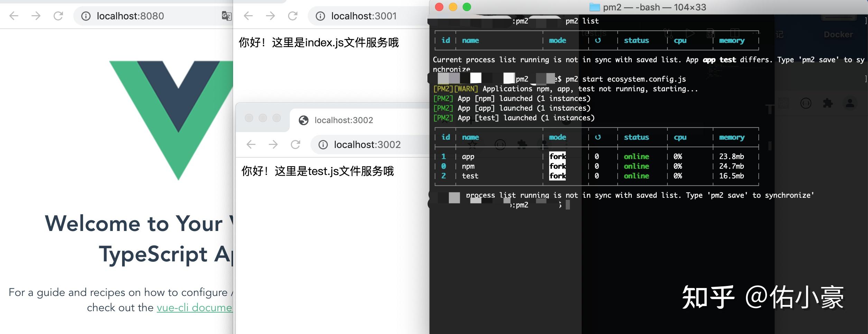Viewport: 868px width, 334px height.
Task: Click 'name' header in lower pm2 table
Action: tap(470, 137)
